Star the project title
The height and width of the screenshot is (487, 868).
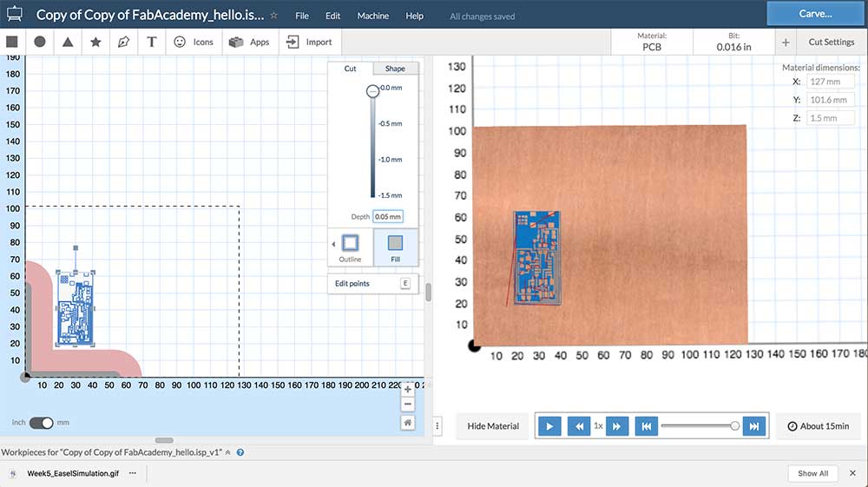[x=274, y=16]
